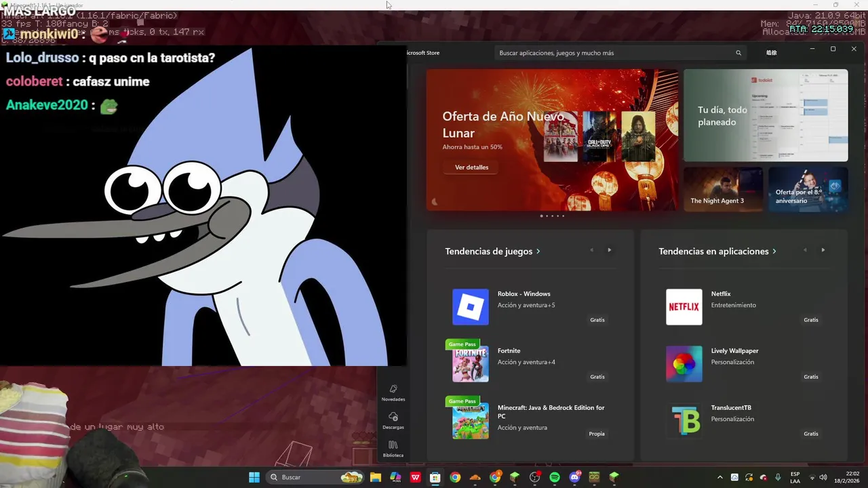Image resolution: width=868 pixels, height=488 pixels.
Task: Click the Cloudflare taskbar icon
Action: (x=475, y=477)
